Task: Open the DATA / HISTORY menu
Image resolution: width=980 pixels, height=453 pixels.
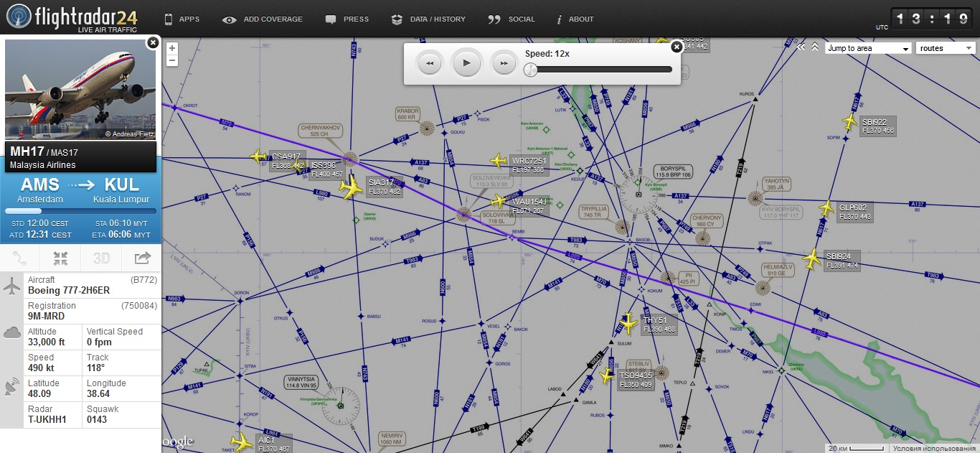Action: click(x=428, y=19)
